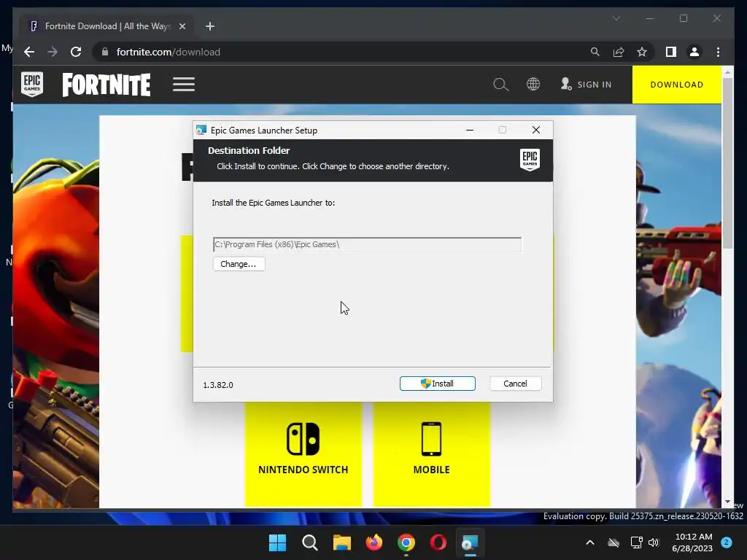
Task: Open the hamburger menu on the Fortnite site
Action: (x=183, y=85)
